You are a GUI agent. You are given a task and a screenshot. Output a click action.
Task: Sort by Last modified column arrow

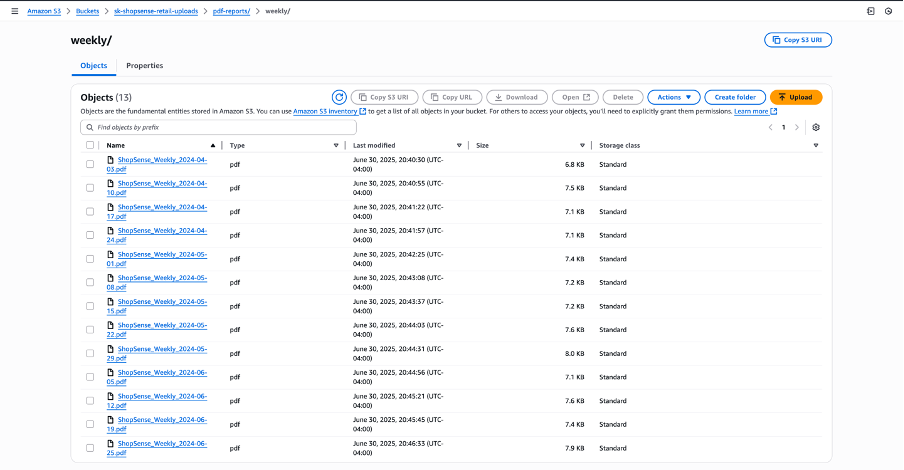459,145
